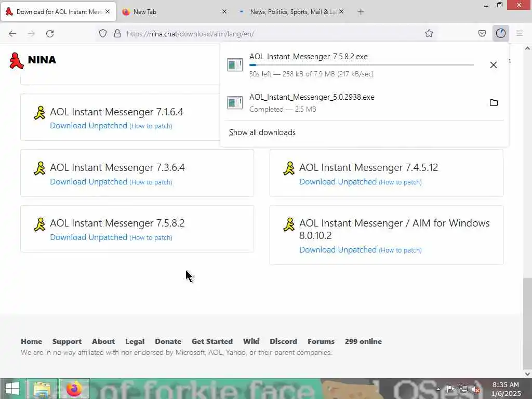Open the network tray icon
The height and width of the screenshot is (399, 532).
[x=463, y=389]
